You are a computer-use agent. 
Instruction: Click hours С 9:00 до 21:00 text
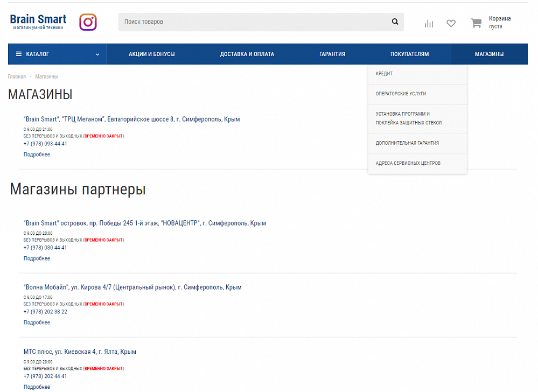38,129
